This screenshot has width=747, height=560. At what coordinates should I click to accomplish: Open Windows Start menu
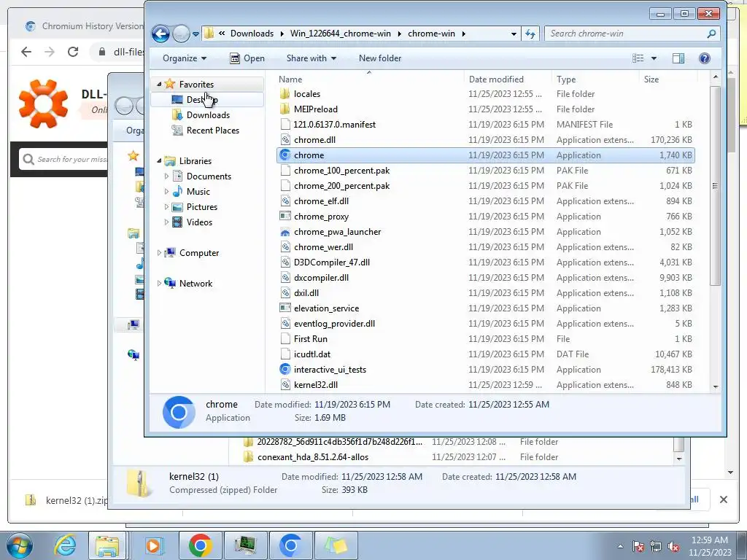[x=20, y=545]
